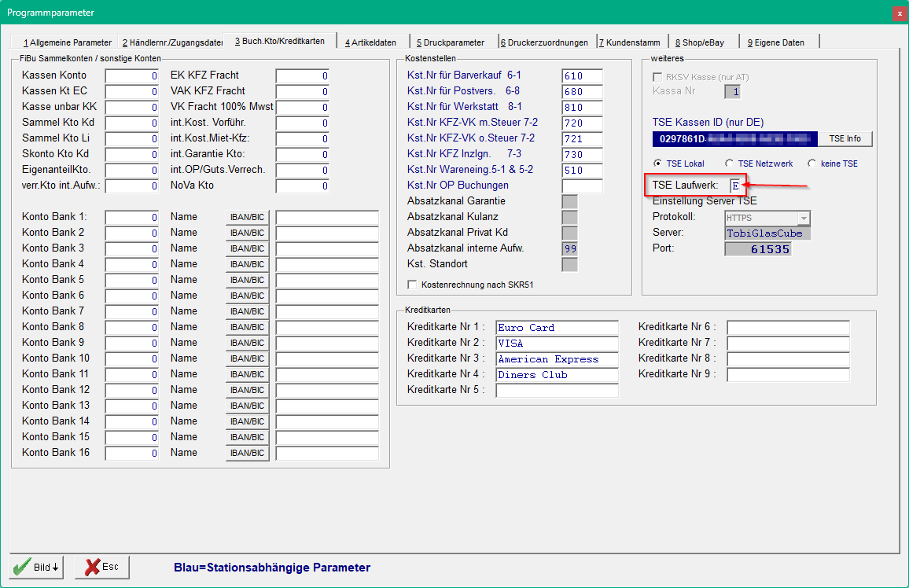
Task: Edit Kreditkarte Nr 1 Euro Card field
Action: click(x=557, y=328)
